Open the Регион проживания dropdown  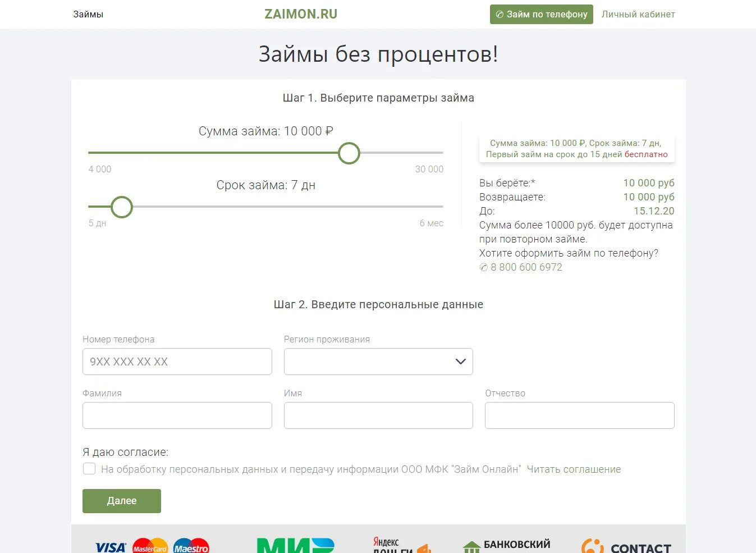click(x=378, y=362)
